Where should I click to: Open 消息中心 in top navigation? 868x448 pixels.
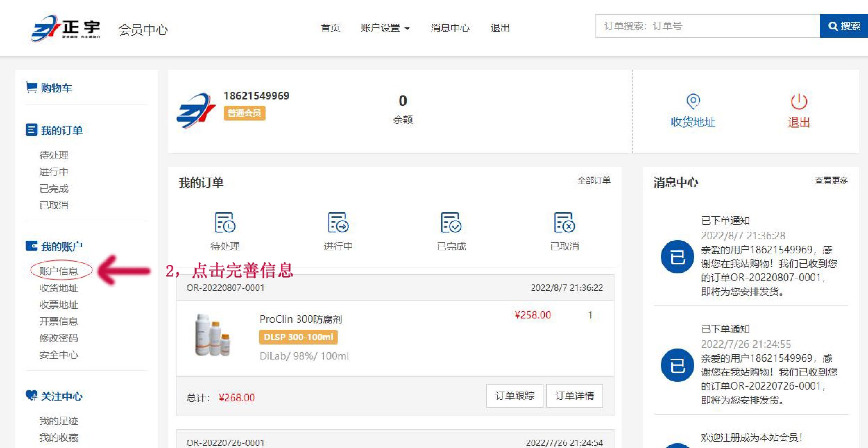pos(450,28)
